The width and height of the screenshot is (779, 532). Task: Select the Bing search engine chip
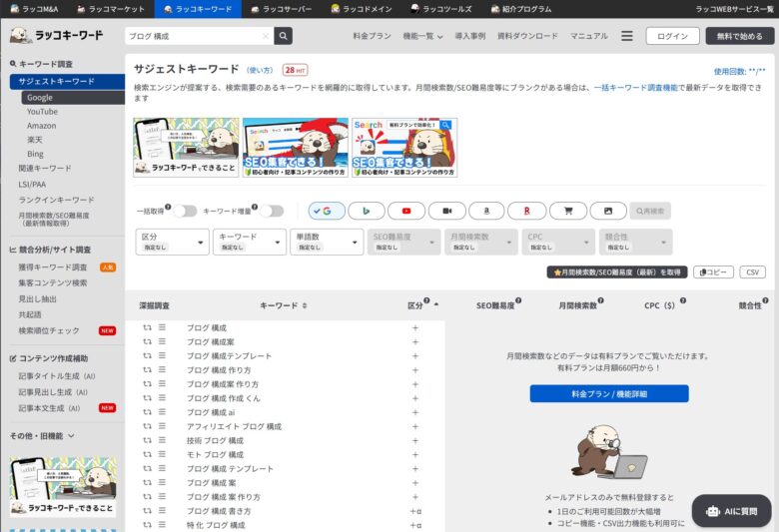pos(367,212)
